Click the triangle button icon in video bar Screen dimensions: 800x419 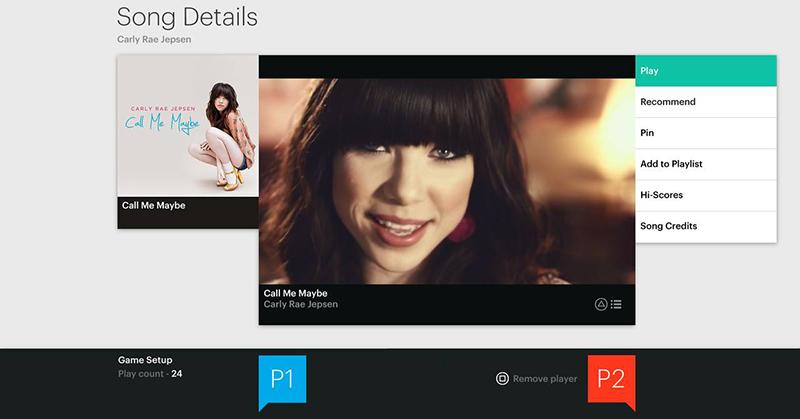[601, 305]
